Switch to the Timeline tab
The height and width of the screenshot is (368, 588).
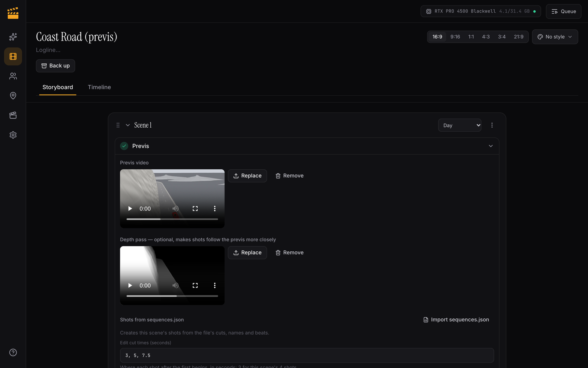coord(99,87)
